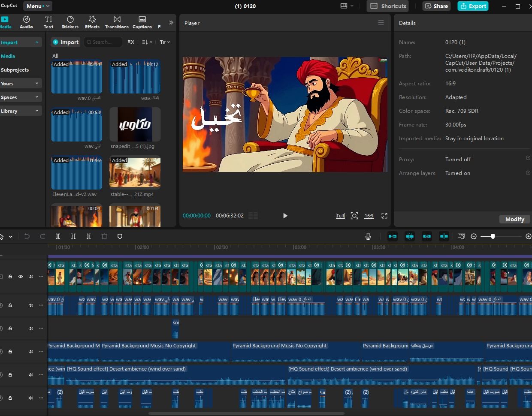Click the Split tool icon
The height and width of the screenshot is (416, 532).
point(58,236)
